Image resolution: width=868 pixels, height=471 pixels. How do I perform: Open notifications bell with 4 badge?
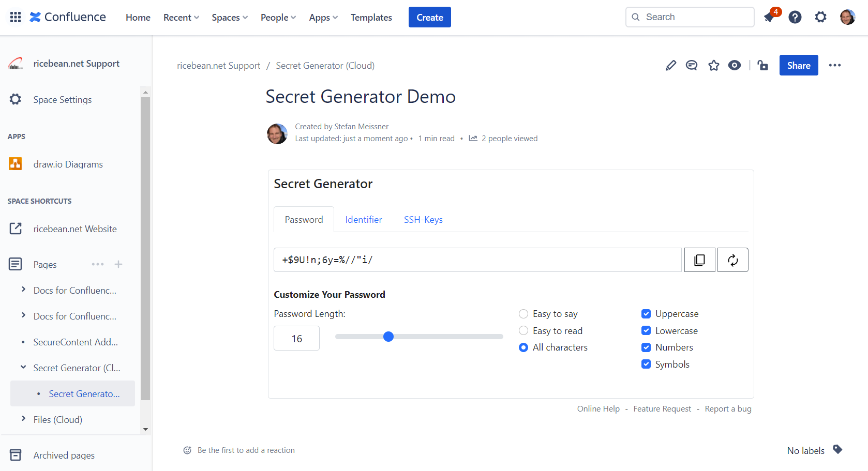770,17
